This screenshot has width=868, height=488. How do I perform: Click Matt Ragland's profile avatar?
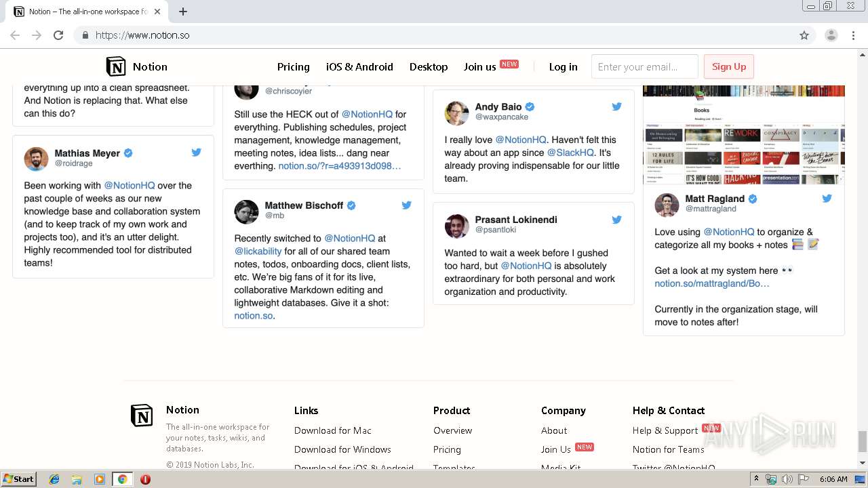(x=667, y=205)
